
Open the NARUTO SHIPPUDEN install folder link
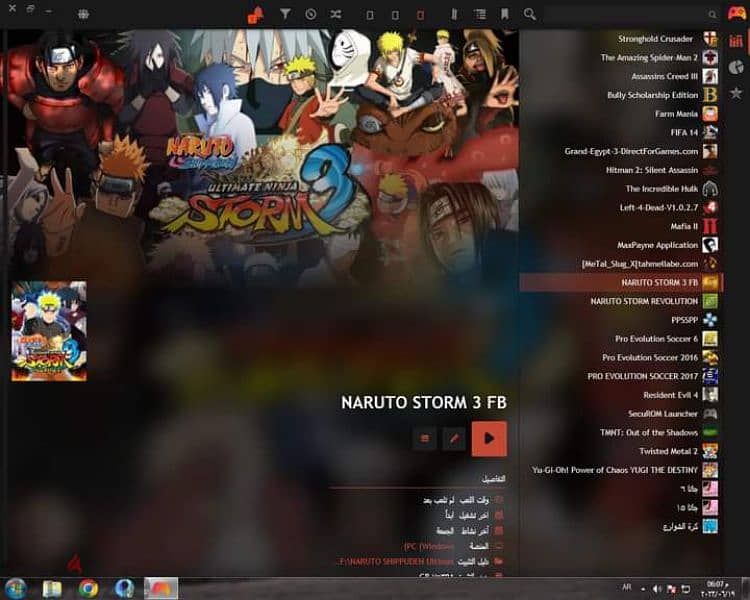tap(394, 561)
